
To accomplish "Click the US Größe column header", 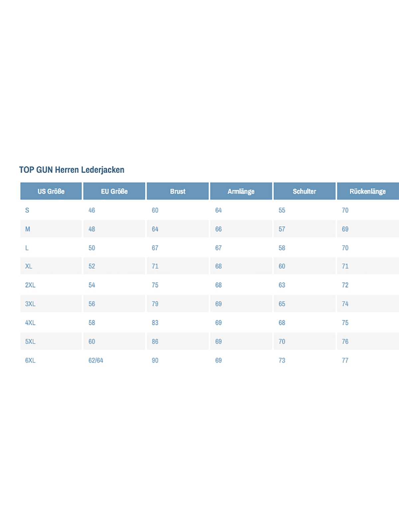I will coord(51,191).
